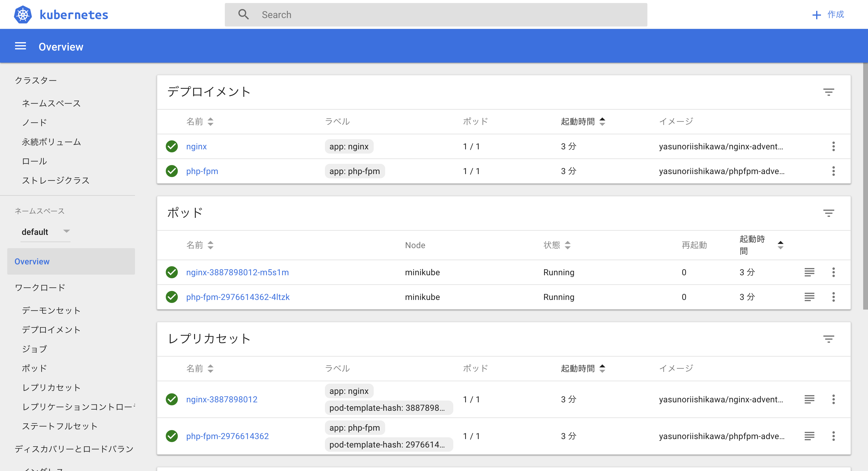Open php-fpm-2976614362 replica set link

[228, 436]
